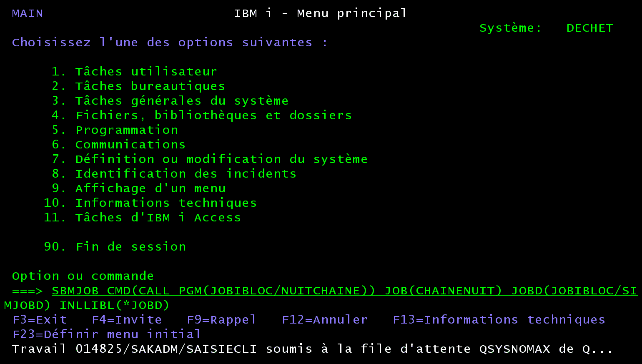Click F13=Informations techniques function key

click(499, 320)
